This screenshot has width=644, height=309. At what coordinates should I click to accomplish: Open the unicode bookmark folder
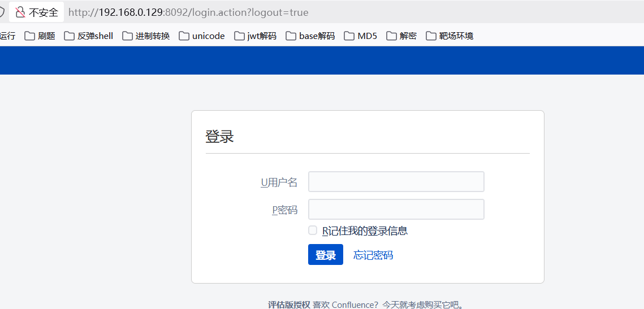click(202, 36)
